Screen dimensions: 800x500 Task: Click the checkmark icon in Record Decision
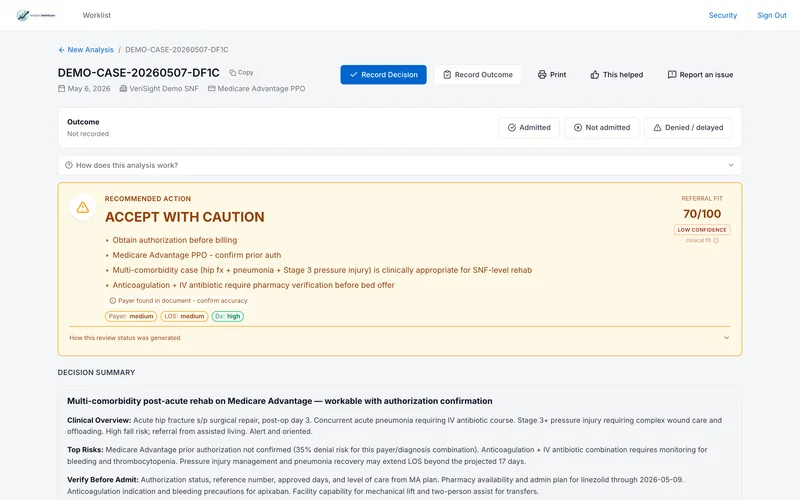(x=353, y=74)
